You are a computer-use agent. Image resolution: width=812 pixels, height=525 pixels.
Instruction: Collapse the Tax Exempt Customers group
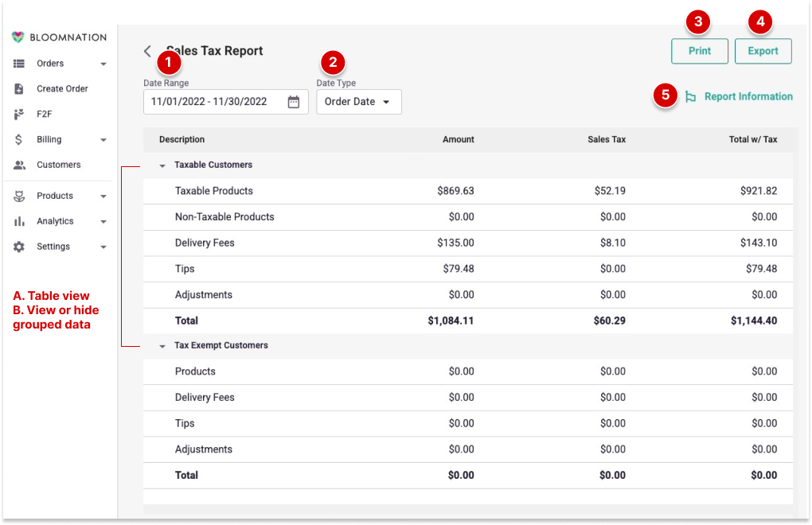(x=162, y=346)
